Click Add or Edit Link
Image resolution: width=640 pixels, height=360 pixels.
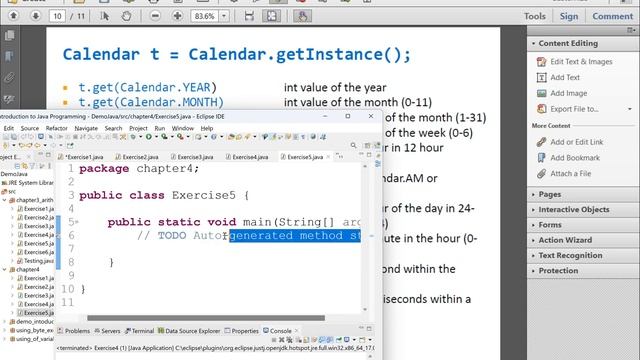(576, 142)
